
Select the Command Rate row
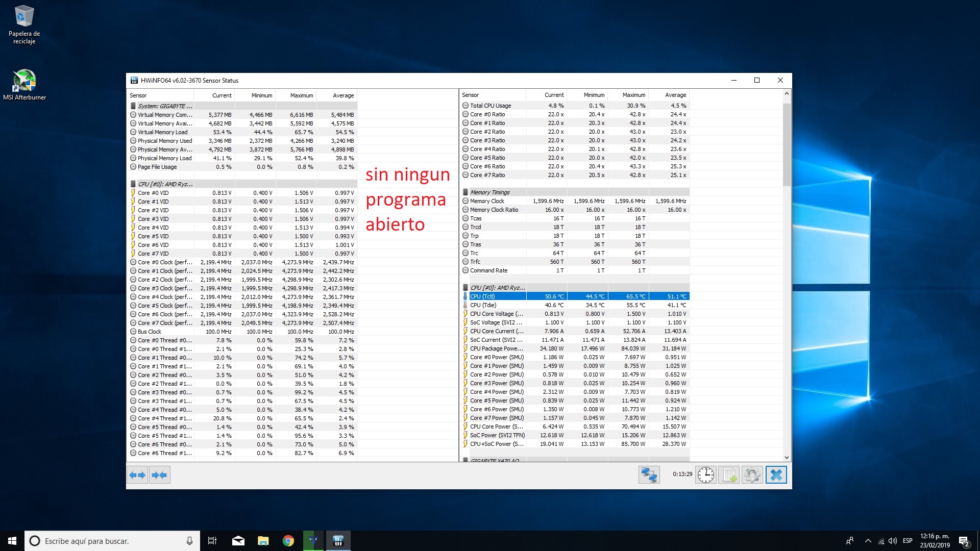pos(575,270)
